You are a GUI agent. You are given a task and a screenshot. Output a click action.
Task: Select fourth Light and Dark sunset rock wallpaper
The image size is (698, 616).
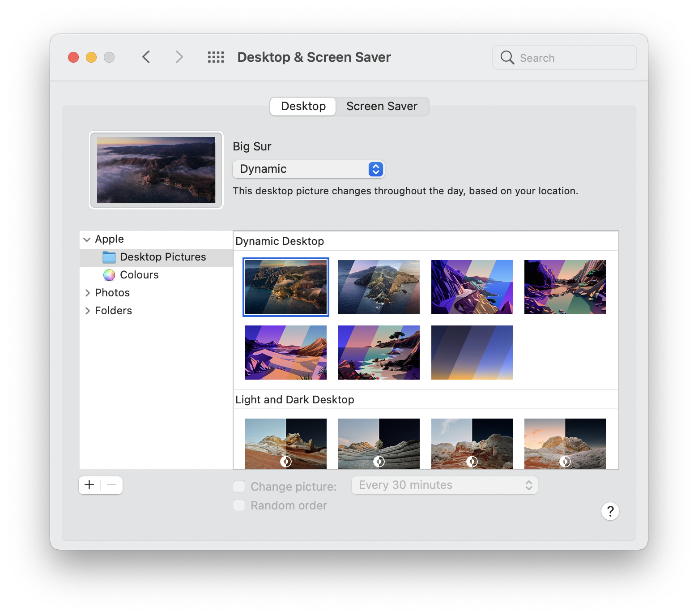click(565, 444)
